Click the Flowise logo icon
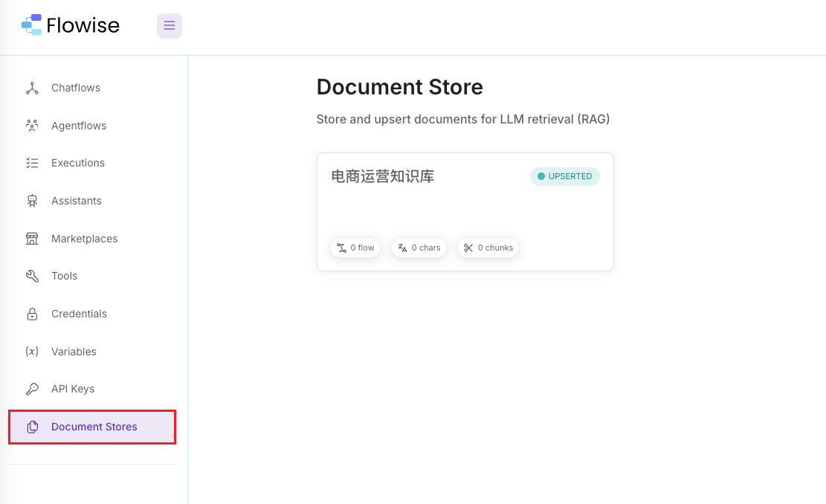 point(31,25)
